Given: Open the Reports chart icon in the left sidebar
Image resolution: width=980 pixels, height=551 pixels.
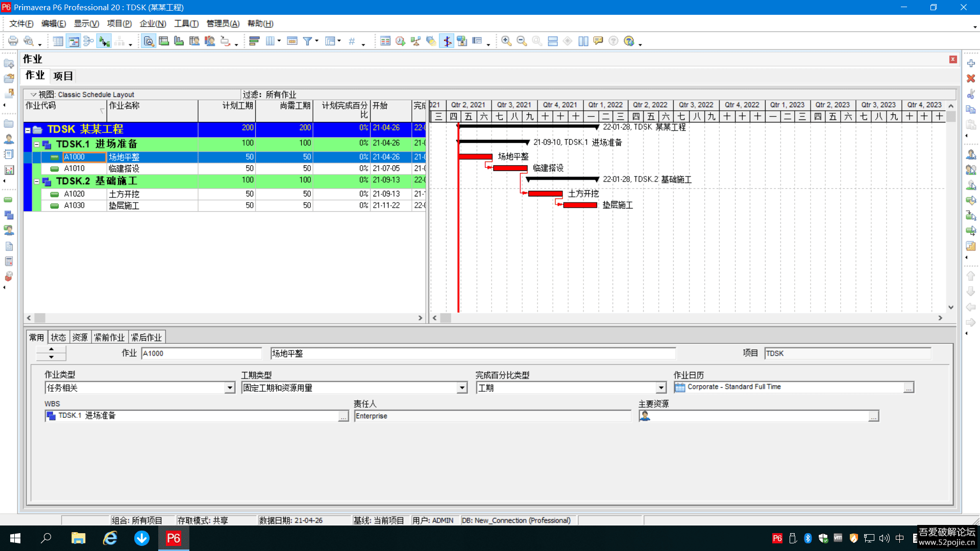Looking at the screenshot, I should click(9, 170).
